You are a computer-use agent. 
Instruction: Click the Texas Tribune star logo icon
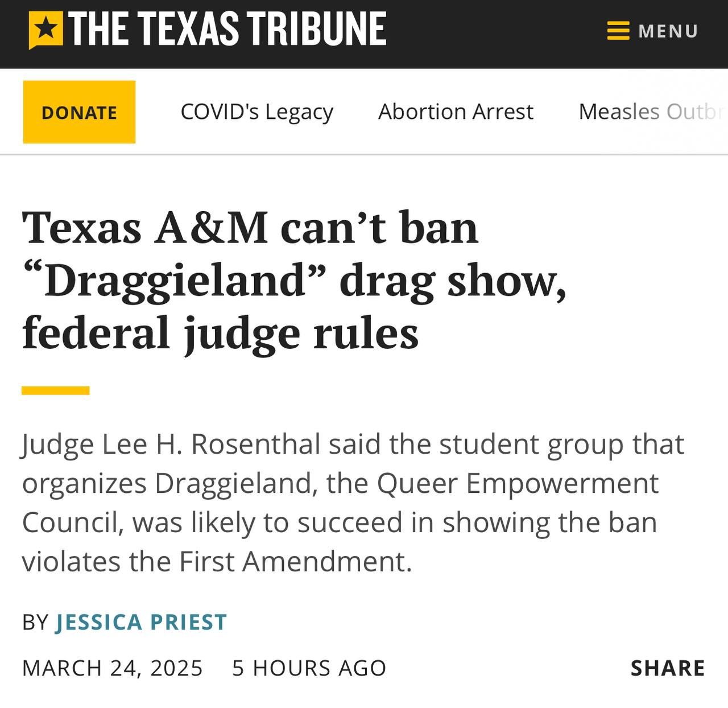coord(45,31)
